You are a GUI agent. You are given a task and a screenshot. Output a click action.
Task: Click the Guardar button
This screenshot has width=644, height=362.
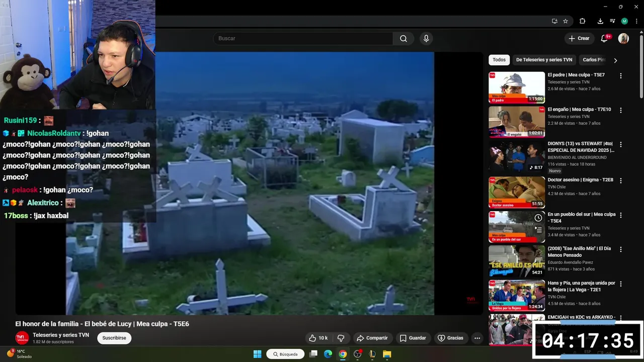point(413,338)
